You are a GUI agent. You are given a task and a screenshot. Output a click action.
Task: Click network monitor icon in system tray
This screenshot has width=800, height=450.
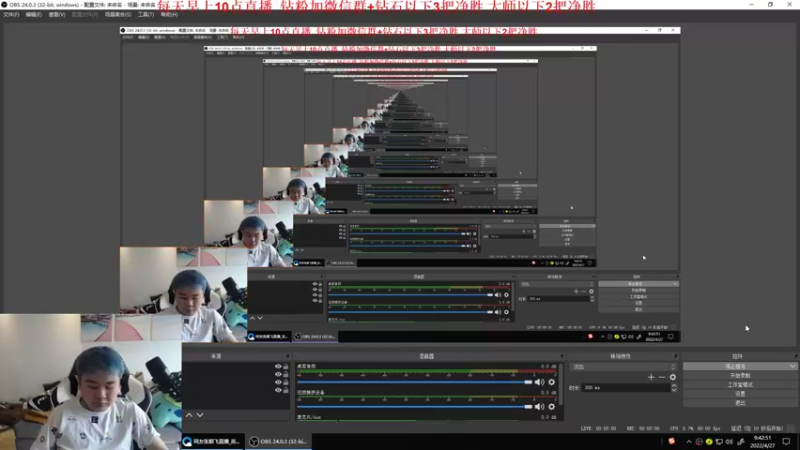pyautogui.click(x=719, y=442)
